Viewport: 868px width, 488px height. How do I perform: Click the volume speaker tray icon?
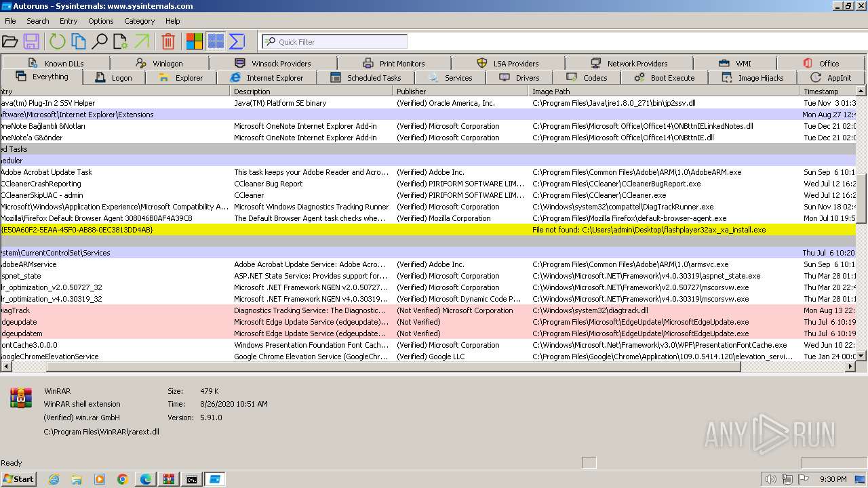(x=770, y=479)
